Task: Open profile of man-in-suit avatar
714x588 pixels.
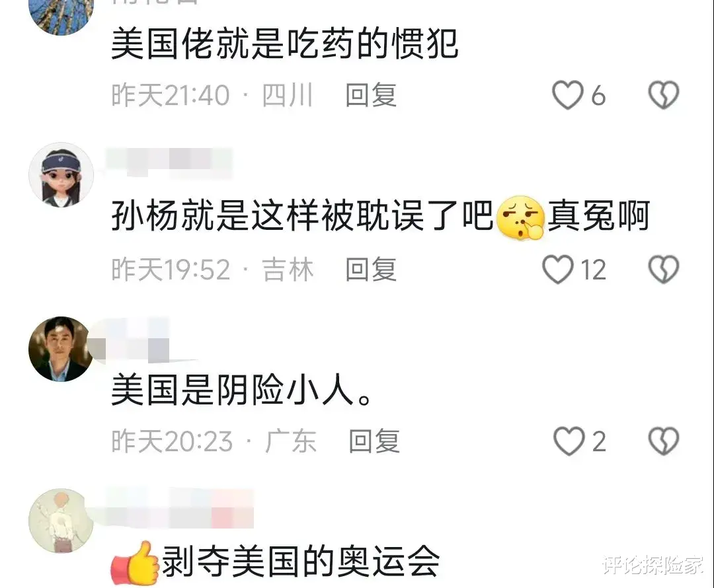Action: (x=60, y=349)
